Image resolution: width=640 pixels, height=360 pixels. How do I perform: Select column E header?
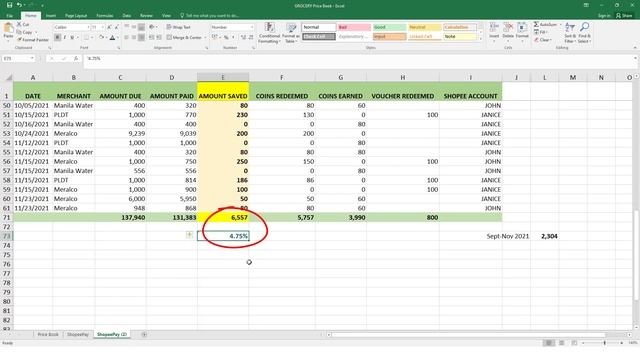point(223,77)
